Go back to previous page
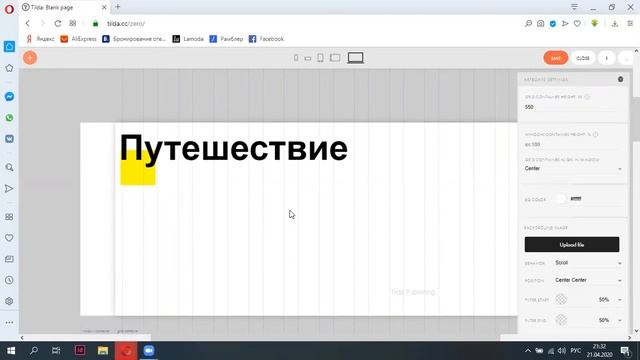The width and height of the screenshot is (640, 360). 28,24
